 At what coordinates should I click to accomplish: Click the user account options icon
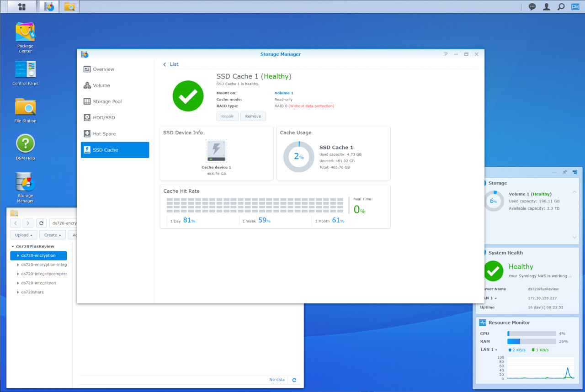tap(546, 6)
